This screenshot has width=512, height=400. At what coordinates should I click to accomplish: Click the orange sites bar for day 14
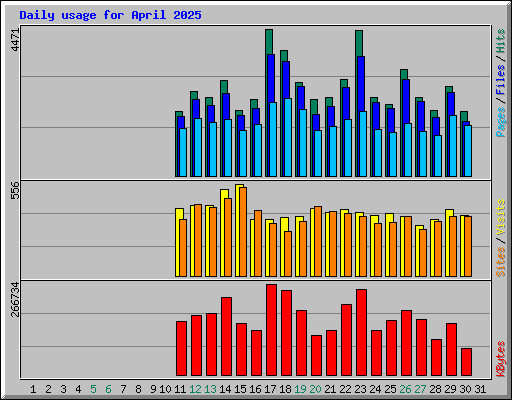click(228, 238)
